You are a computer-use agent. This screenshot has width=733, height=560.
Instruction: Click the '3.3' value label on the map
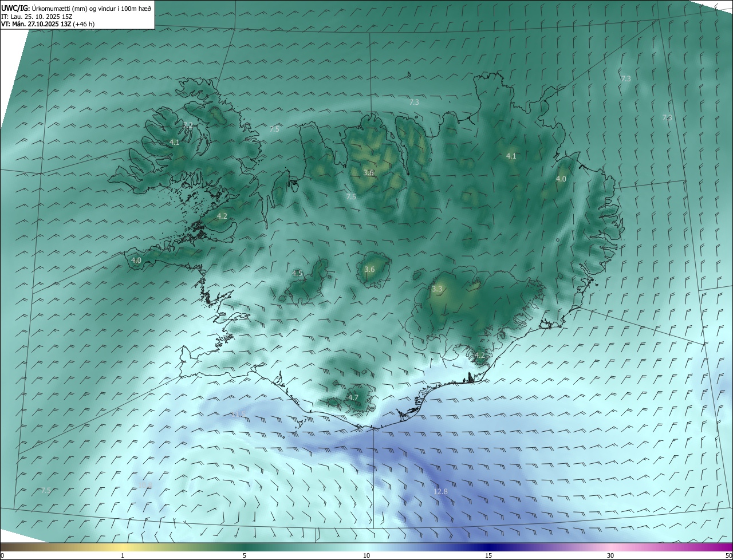[x=437, y=289]
